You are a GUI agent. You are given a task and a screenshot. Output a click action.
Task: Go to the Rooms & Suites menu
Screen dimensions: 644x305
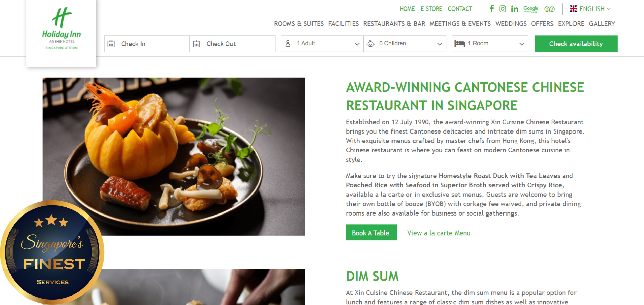[x=299, y=24]
